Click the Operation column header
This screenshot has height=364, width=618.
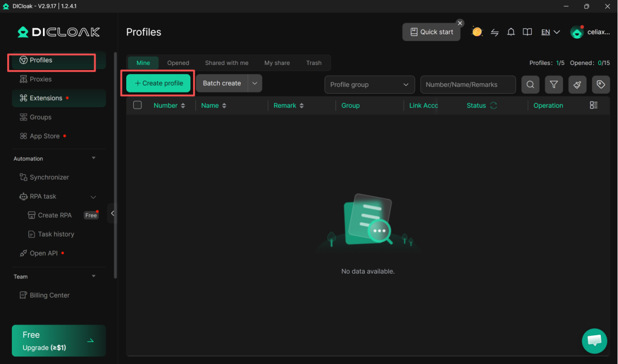click(x=548, y=106)
